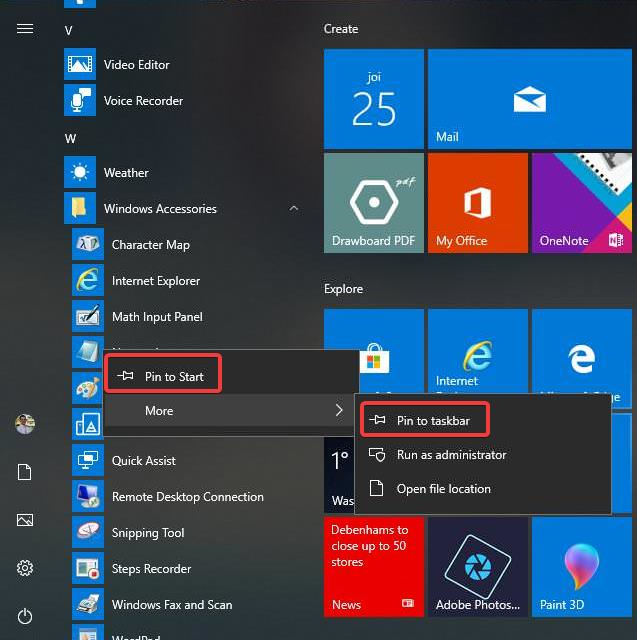
Task: Open Character Map by its label
Action: 151,245
